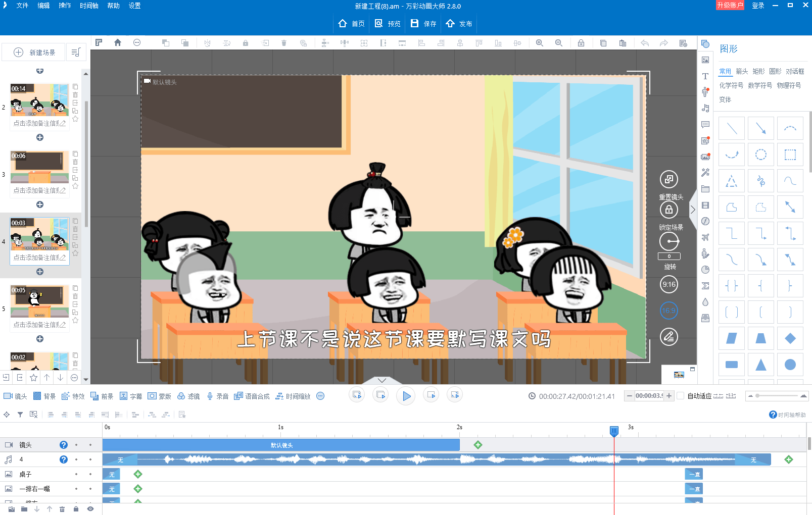Toggle the lock icon below the layer list
Screen dimensions: 812x515
(x=76, y=509)
